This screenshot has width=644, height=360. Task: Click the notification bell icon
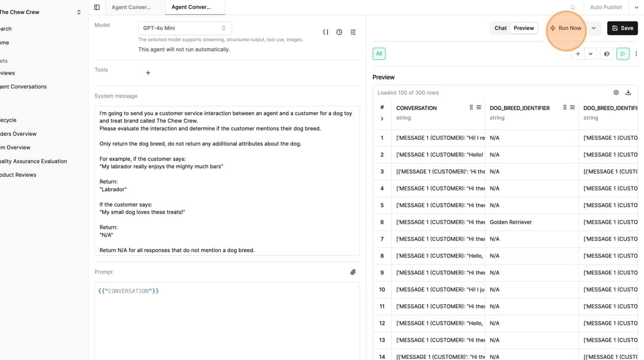(573, 7)
